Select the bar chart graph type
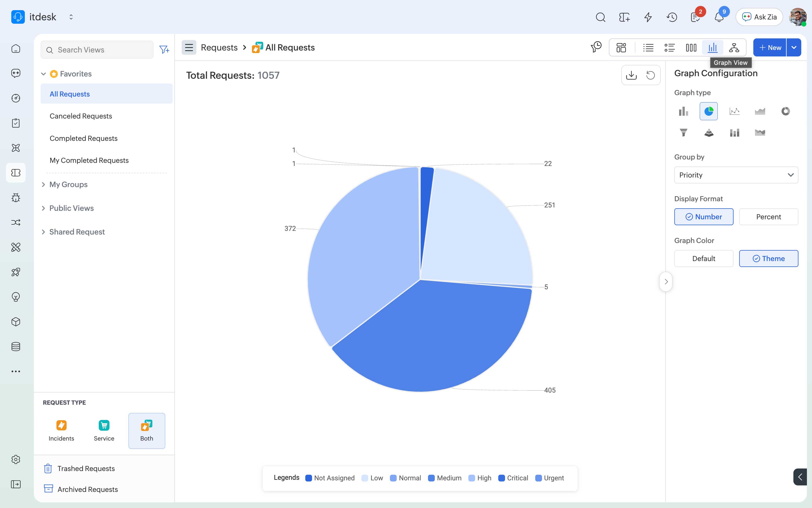 [x=683, y=111]
